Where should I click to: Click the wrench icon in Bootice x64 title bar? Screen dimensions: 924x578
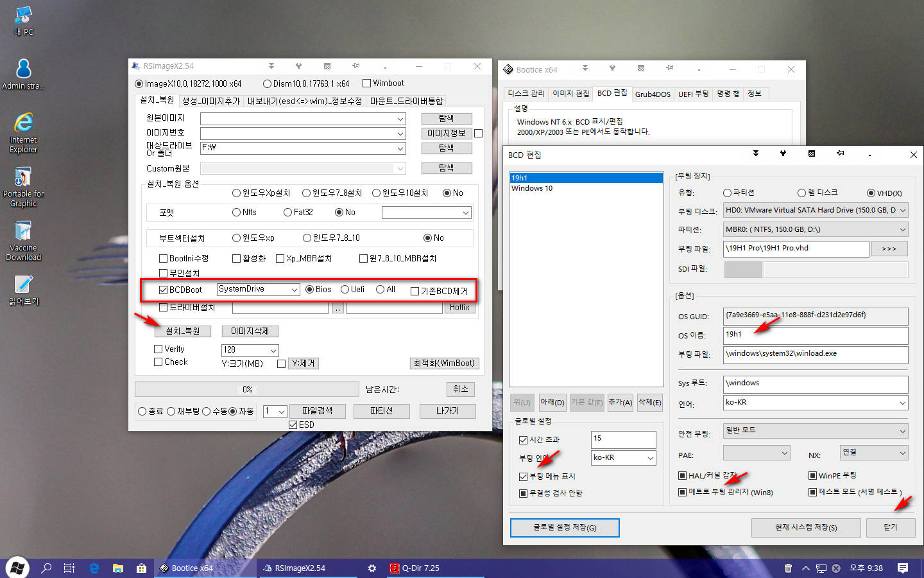(x=612, y=68)
